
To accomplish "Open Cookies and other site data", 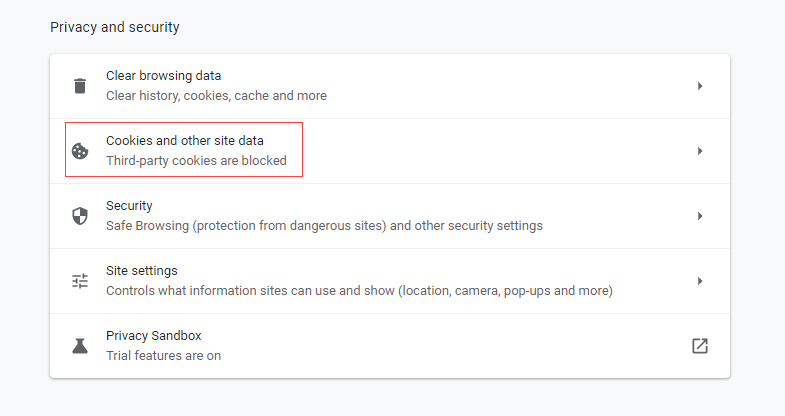I will tap(184, 141).
